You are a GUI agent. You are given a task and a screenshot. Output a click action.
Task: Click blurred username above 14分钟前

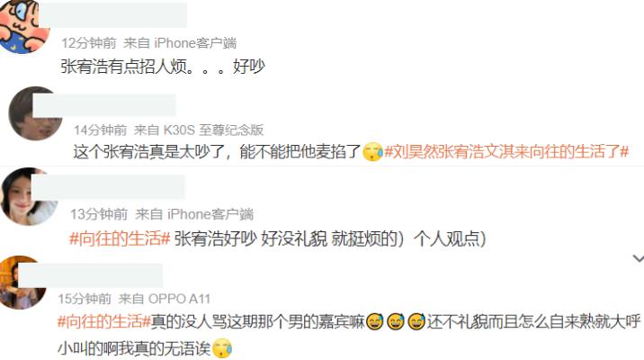coord(104,105)
